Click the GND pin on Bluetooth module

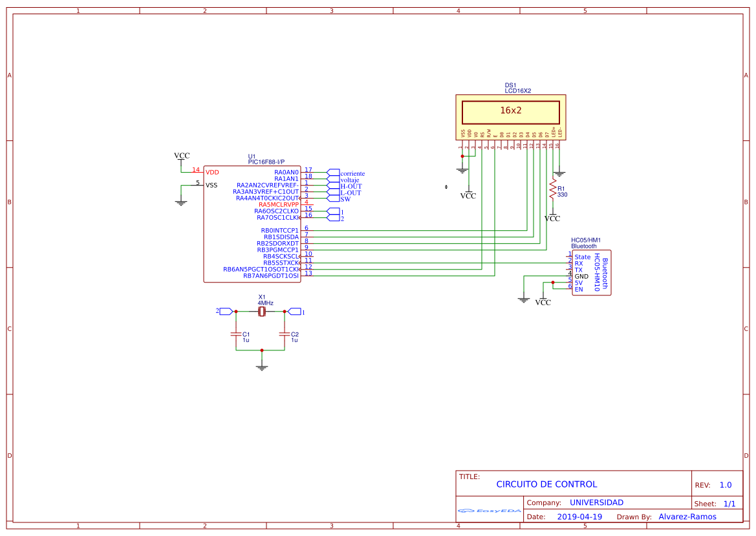[x=581, y=276]
